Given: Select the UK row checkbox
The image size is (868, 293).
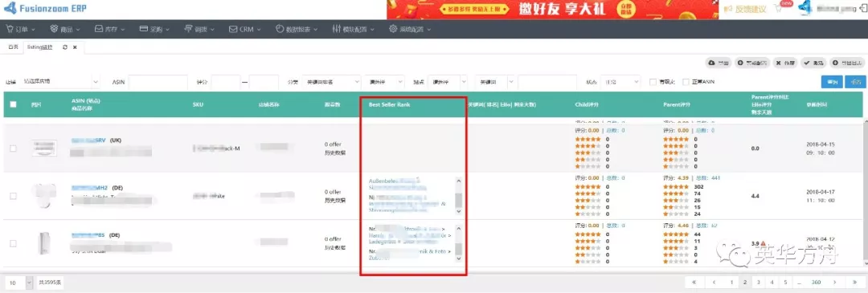Looking at the screenshot, I should point(14,149).
